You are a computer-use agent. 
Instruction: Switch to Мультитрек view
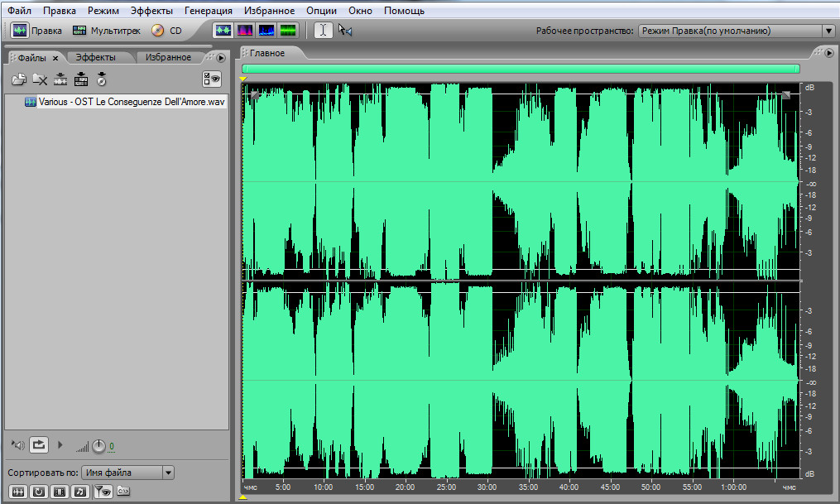(107, 31)
